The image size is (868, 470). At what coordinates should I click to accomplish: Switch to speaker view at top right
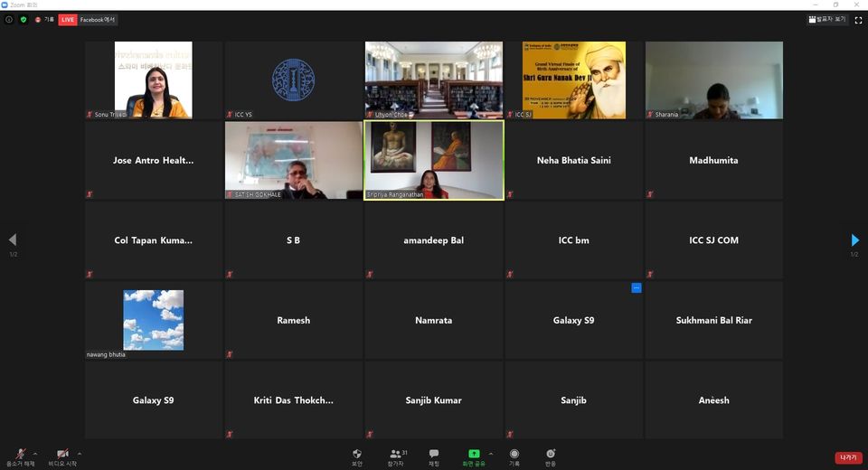point(827,19)
